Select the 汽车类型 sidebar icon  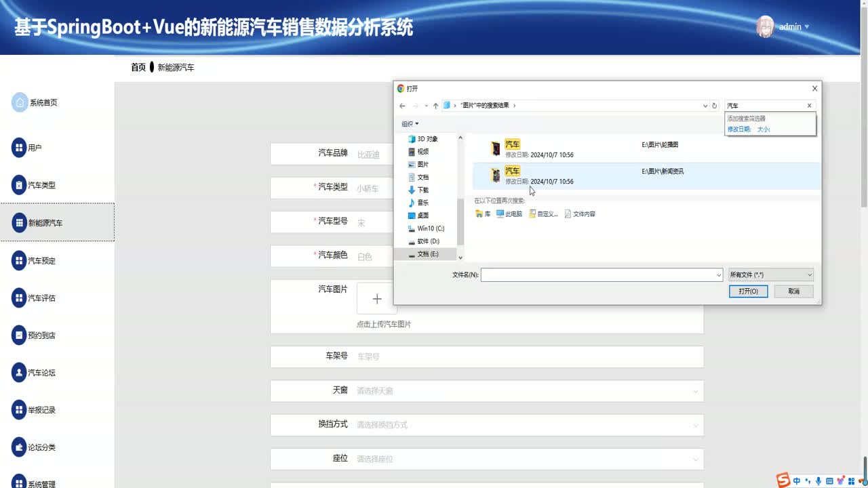(x=19, y=185)
